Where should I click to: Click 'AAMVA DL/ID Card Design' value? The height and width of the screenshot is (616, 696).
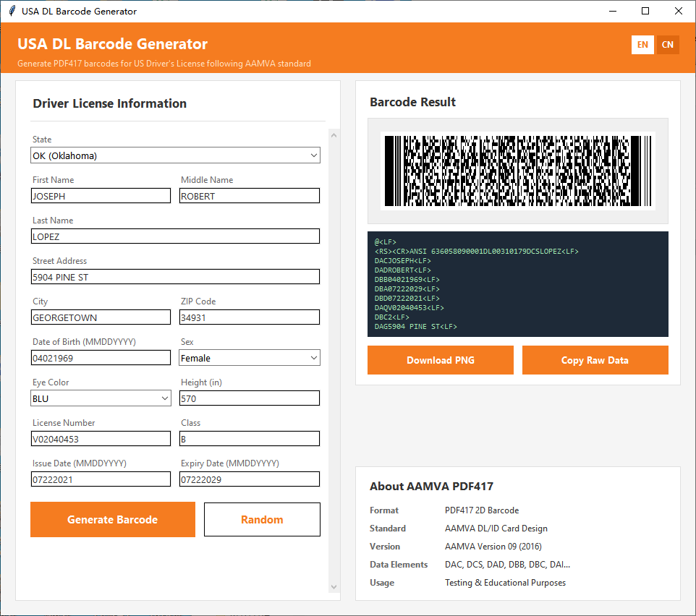pos(496,529)
